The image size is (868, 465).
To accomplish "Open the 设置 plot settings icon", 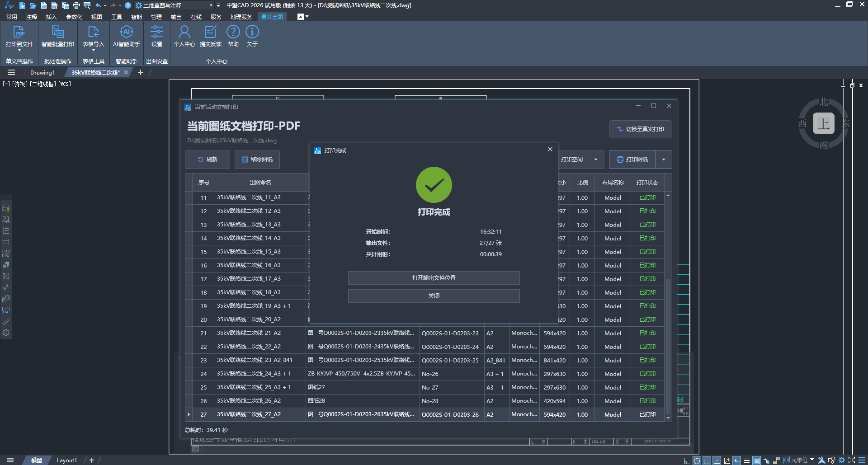I will [156, 33].
